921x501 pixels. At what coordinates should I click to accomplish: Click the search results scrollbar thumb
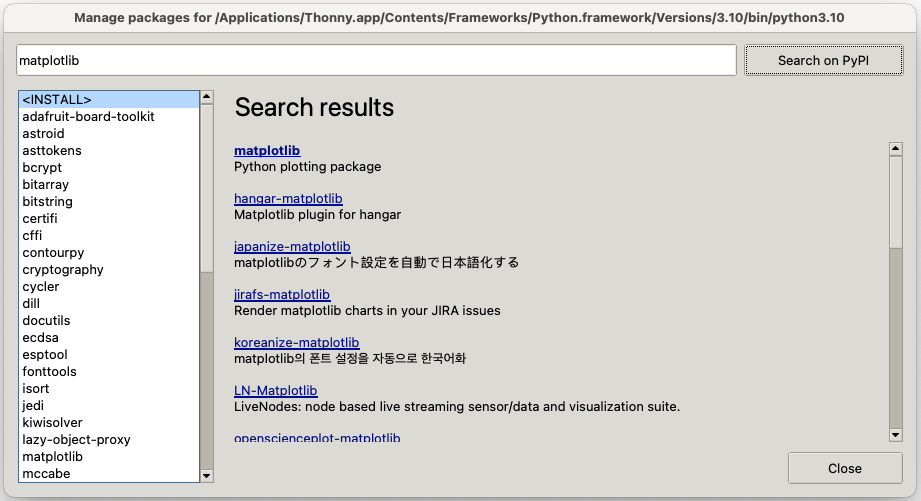tap(896, 201)
